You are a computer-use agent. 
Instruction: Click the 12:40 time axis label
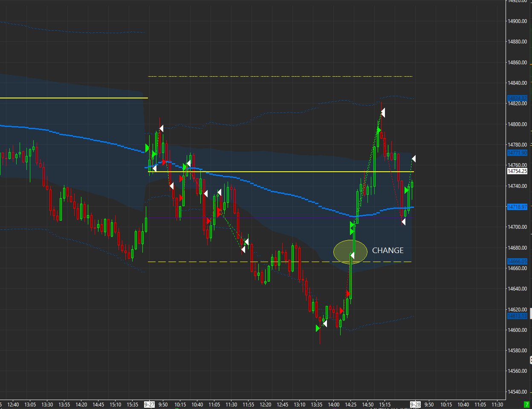[13, 405]
